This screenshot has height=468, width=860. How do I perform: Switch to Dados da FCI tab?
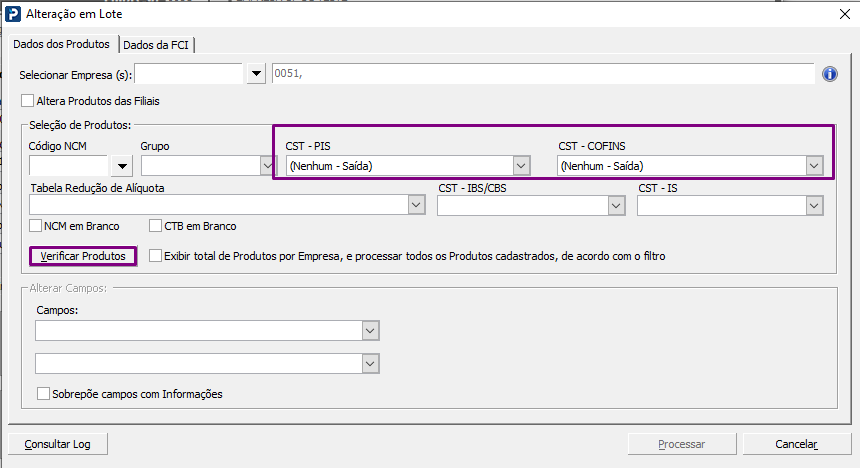point(158,44)
